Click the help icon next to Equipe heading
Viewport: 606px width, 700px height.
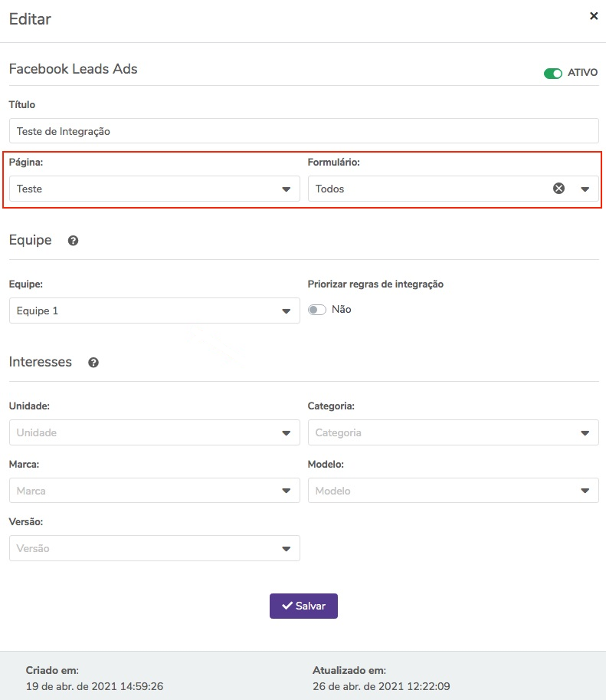(74, 241)
